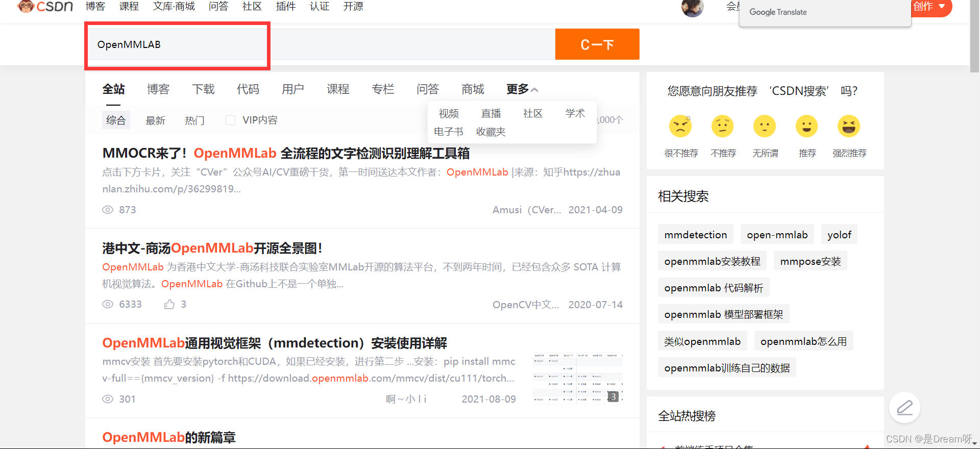Viewport: 980px width, 449px height.
Task: Switch to the 问答 search tab
Action: point(428,89)
